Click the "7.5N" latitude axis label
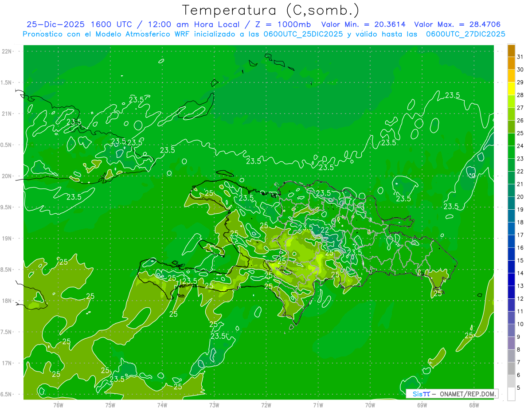The width and height of the screenshot is (532, 411). (7, 332)
